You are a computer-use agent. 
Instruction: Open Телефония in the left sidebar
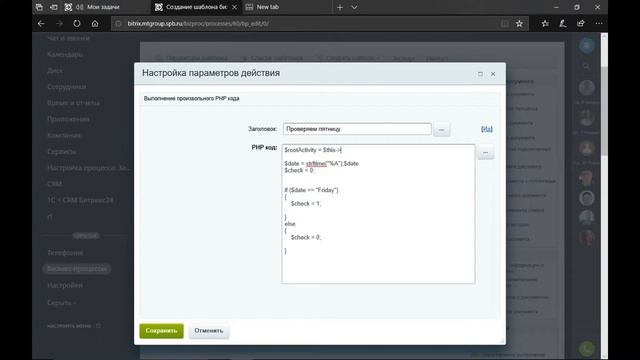(65, 253)
